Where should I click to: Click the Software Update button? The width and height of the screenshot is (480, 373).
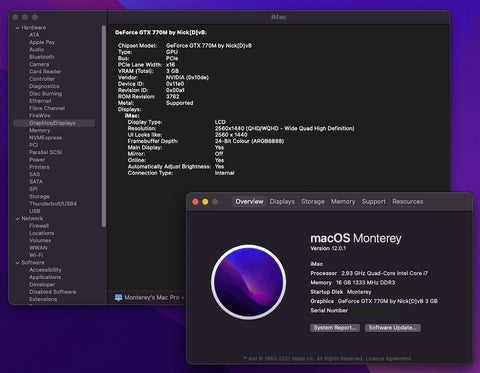pyautogui.click(x=393, y=328)
